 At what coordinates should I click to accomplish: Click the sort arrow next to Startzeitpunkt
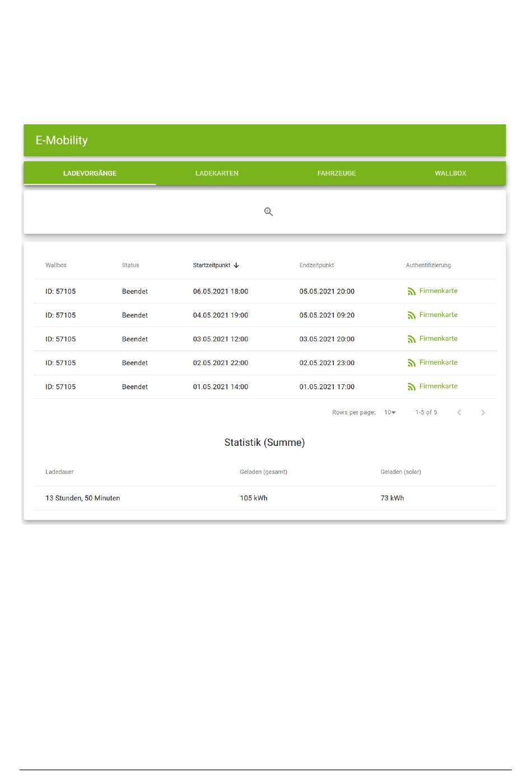236,265
